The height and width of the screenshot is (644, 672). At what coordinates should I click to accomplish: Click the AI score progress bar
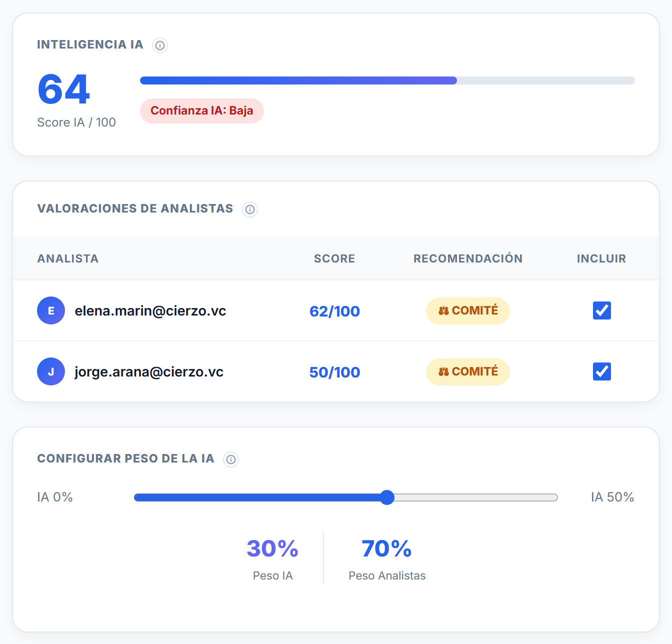[387, 80]
